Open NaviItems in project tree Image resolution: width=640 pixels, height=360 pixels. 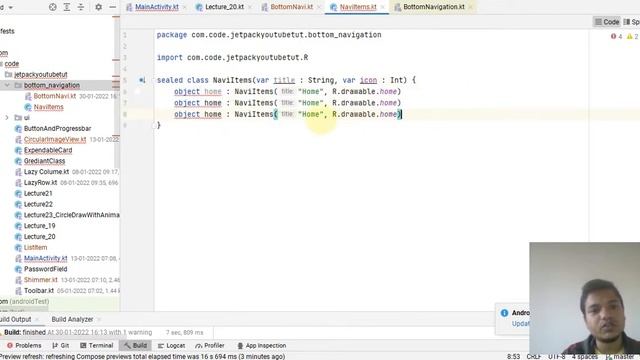tap(49, 107)
